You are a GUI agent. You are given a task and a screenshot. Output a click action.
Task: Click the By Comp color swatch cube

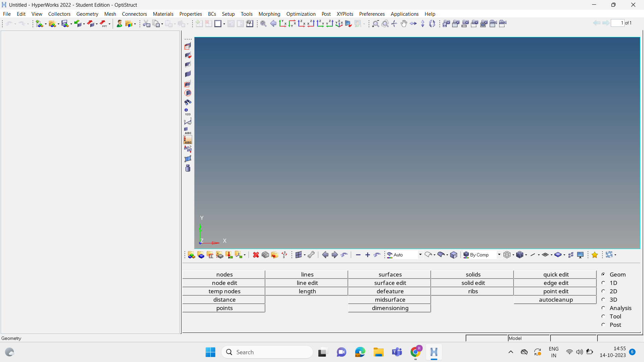[x=467, y=255]
